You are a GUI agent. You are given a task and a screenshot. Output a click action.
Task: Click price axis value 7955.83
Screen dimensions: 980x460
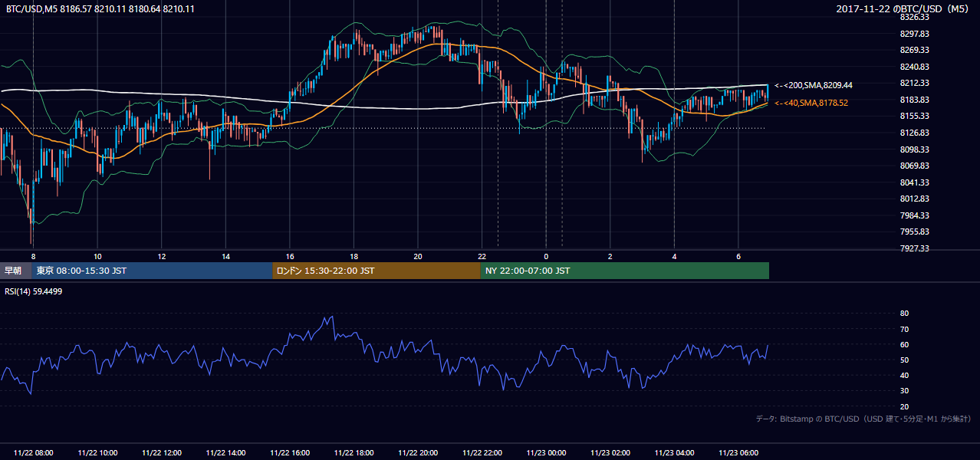click(x=914, y=232)
